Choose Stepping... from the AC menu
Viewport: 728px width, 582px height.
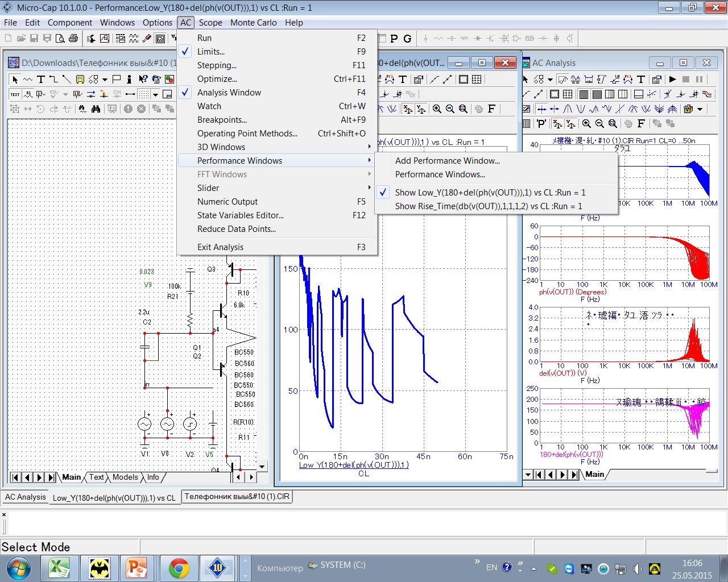[x=278, y=65]
